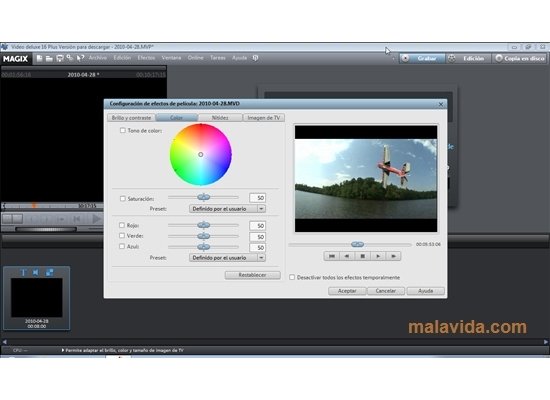Enable the Tono de color checkbox

tap(122, 131)
